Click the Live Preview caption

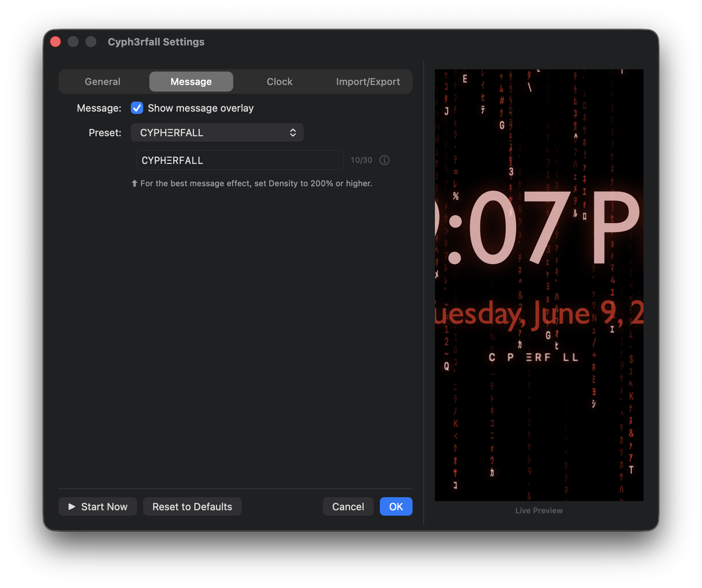539,511
